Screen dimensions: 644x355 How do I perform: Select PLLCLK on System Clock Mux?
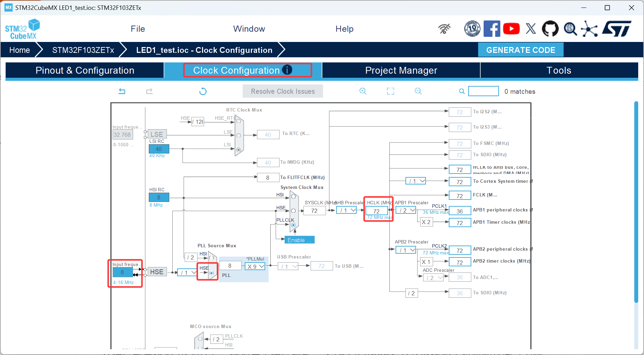[x=293, y=225]
